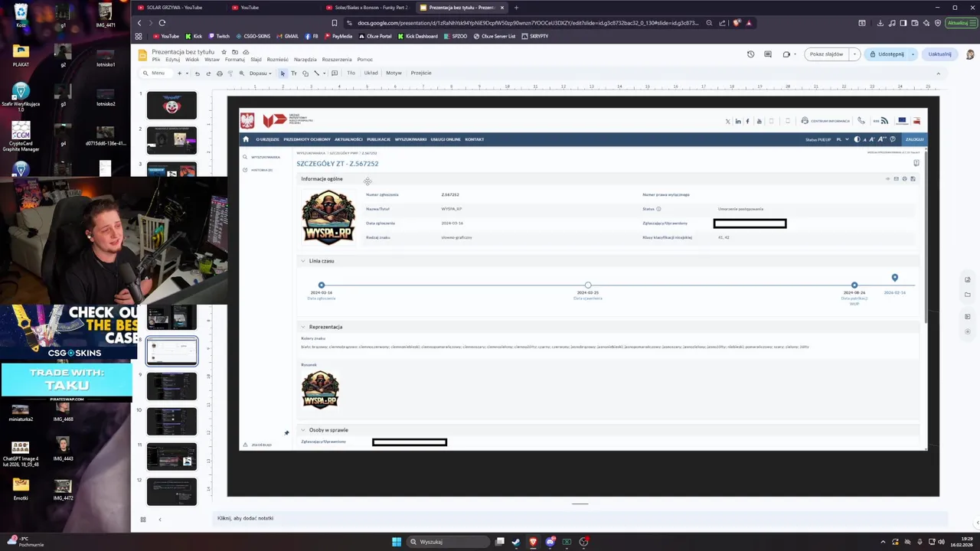
Task: Expand the Pokaz slajdów dropdown arrow
Action: (854, 54)
